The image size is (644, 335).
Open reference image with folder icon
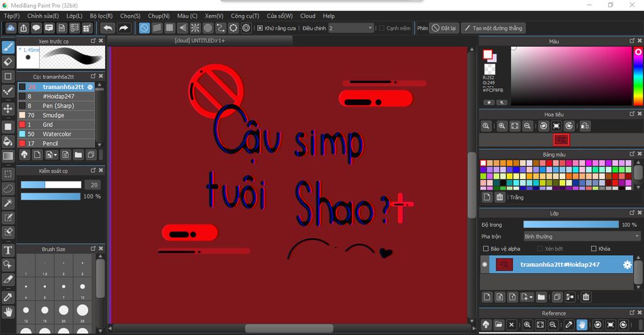click(x=499, y=325)
